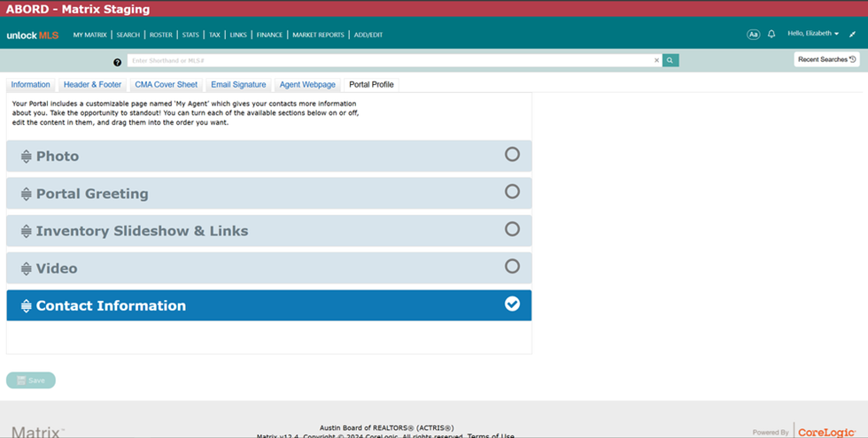
Task: Grab the Inventory Slideshow & Links drag handle
Action: 26,231
